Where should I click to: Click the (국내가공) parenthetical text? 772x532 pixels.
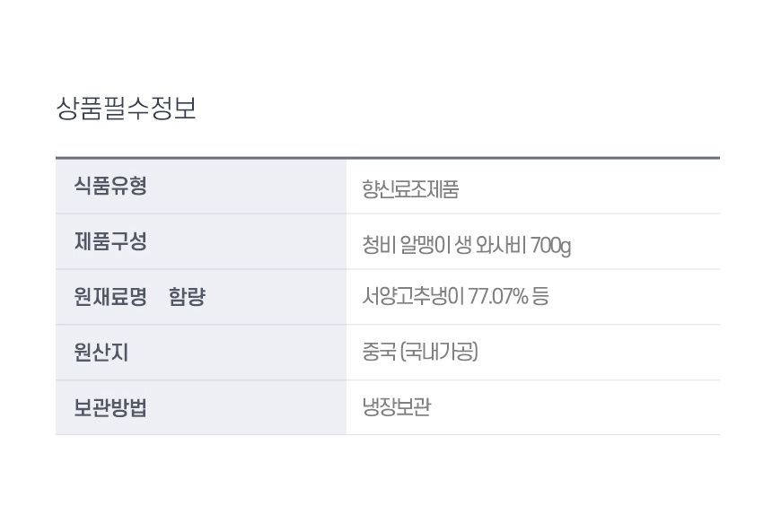click(x=439, y=352)
